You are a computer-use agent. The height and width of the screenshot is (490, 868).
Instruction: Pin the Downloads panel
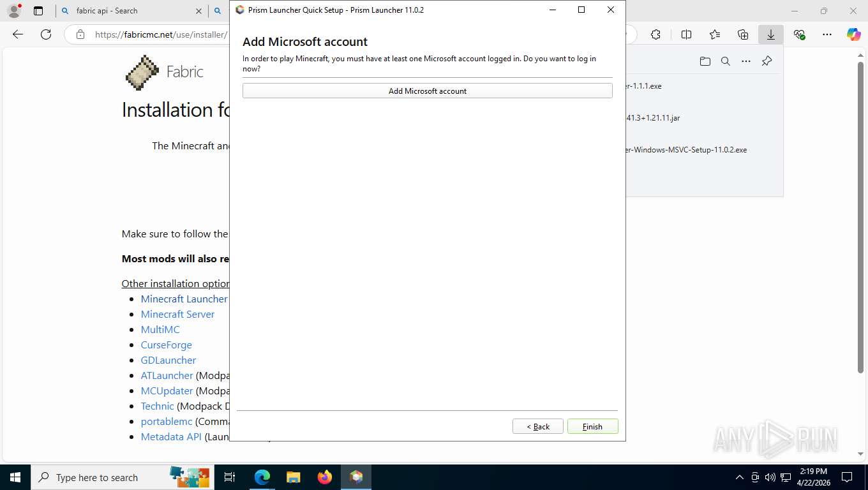click(767, 61)
